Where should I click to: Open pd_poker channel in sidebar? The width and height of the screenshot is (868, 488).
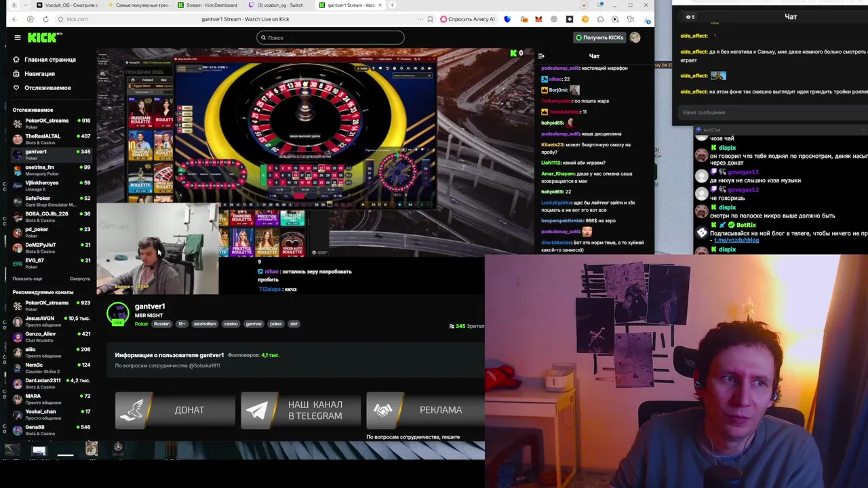[52, 232]
